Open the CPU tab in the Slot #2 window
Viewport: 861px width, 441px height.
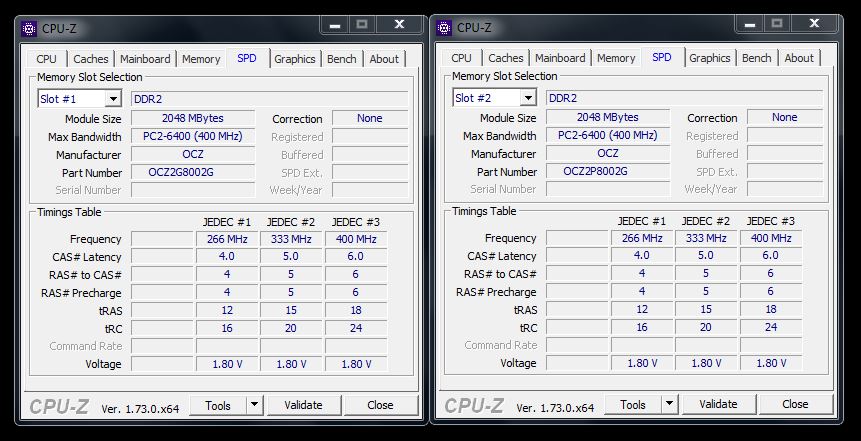tap(461, 58)
